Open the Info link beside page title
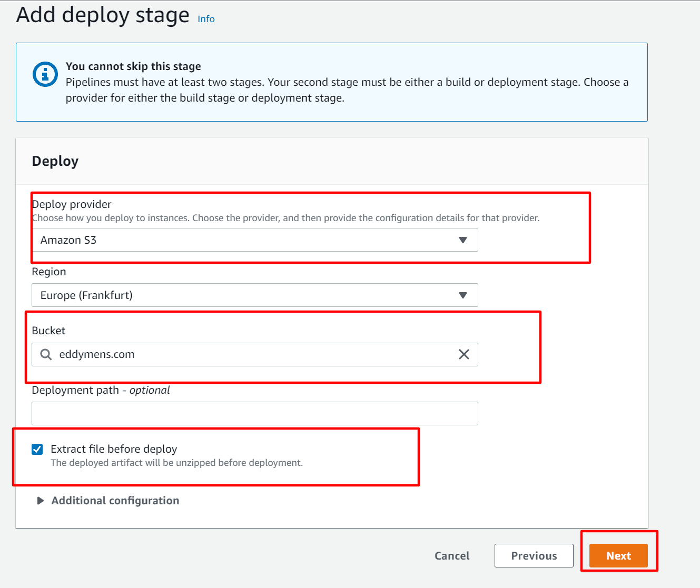This screenshot has width=700, height=588. point(206,19)
